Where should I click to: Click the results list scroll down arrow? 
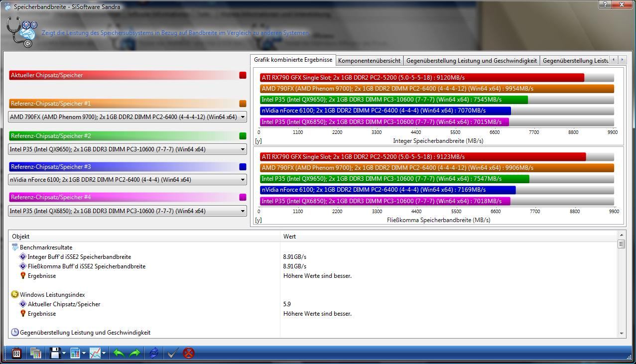tap(622, 333)
